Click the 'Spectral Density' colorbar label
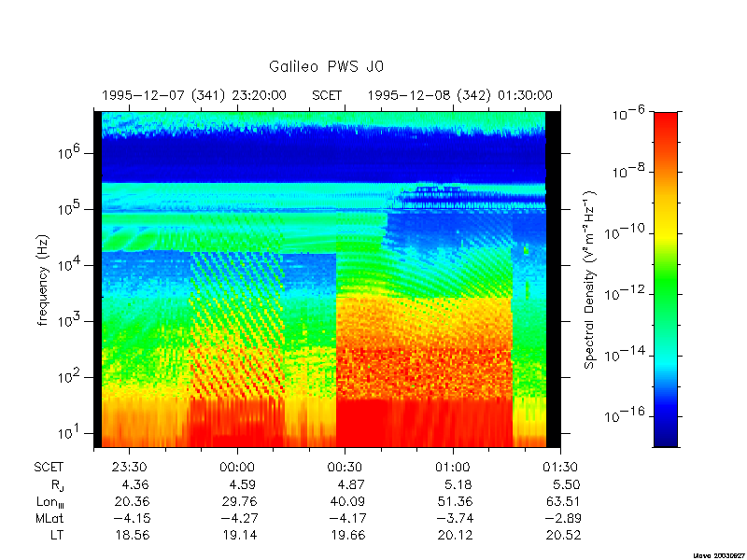The height and width of the screenshot is (560, 747). click(590, 280)
